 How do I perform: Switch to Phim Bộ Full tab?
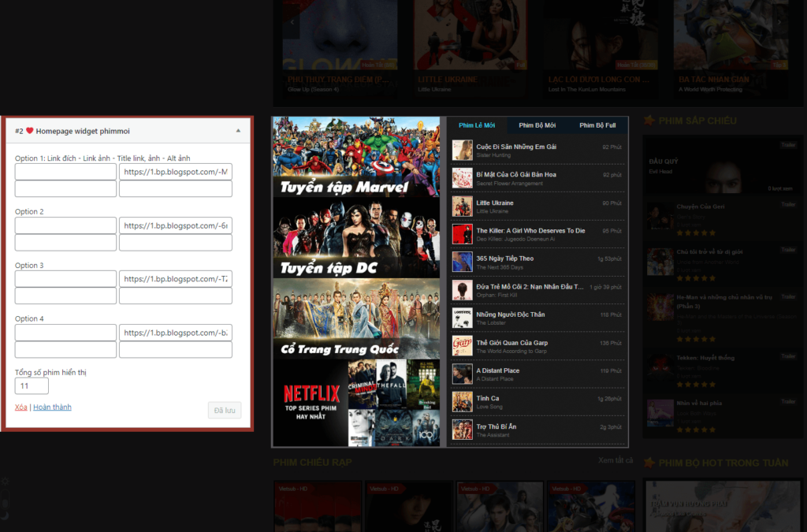pyautogui.click(x=597, y=125)
